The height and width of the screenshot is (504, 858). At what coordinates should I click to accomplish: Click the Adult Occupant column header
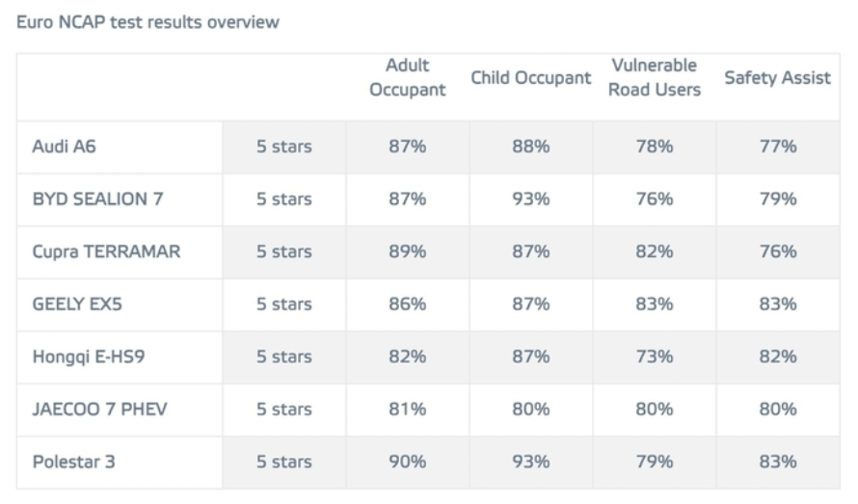pos(408,78)
